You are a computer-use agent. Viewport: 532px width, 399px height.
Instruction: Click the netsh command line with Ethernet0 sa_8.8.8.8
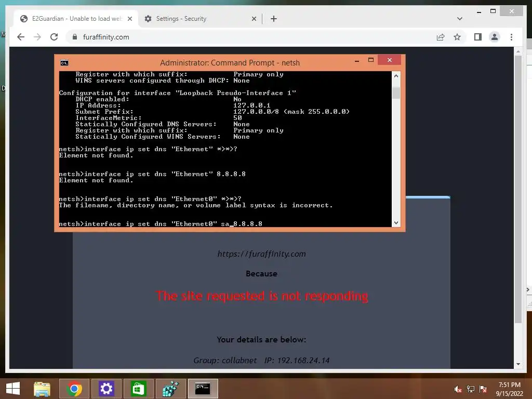(x=161, y=224)
